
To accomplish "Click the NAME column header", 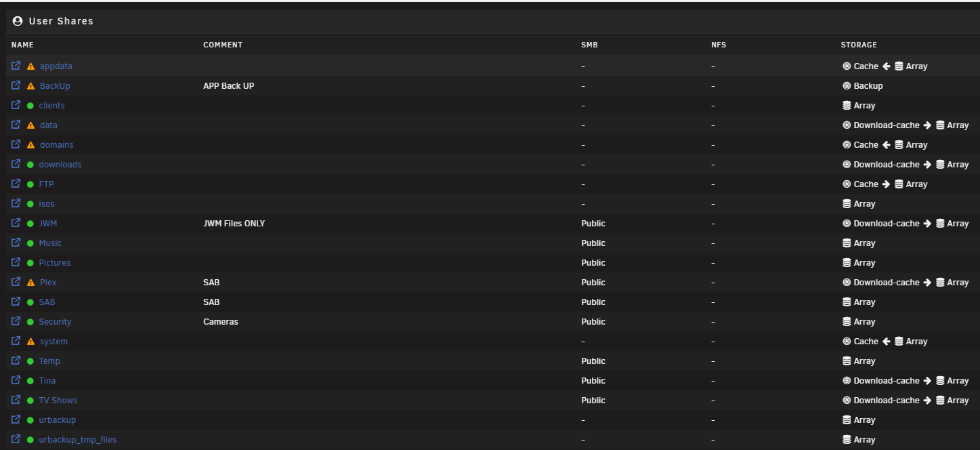I will click(x=22, y=45).
